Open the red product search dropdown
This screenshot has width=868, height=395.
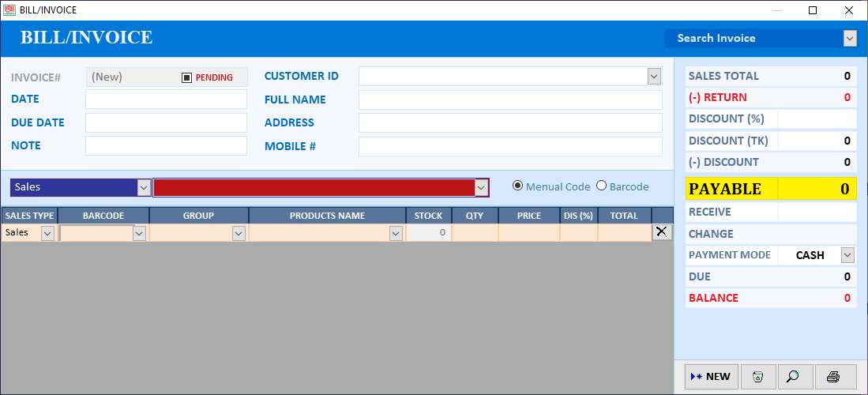pos(482,188)
